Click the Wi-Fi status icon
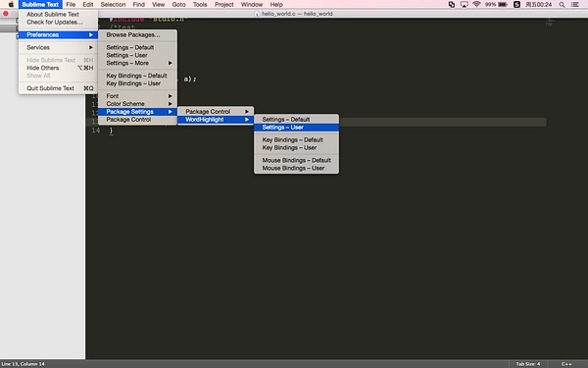Viewport: 588px width, 368px height. click(x=476, y=5)
